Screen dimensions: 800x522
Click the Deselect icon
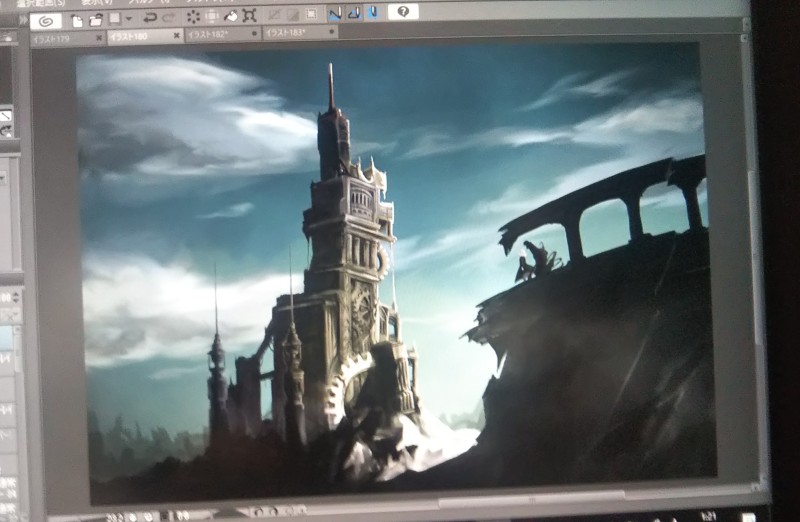click(x=273, y=15)
